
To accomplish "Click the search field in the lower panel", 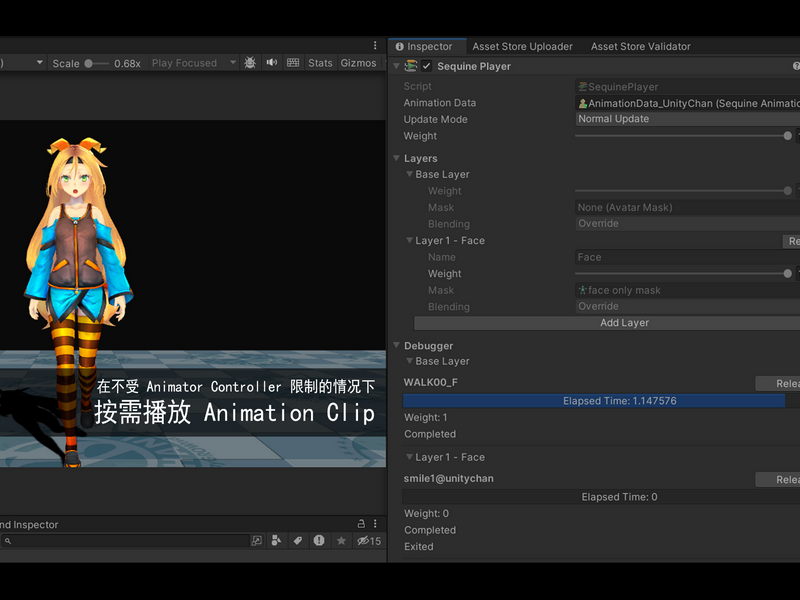I will [x=126, y=541].
